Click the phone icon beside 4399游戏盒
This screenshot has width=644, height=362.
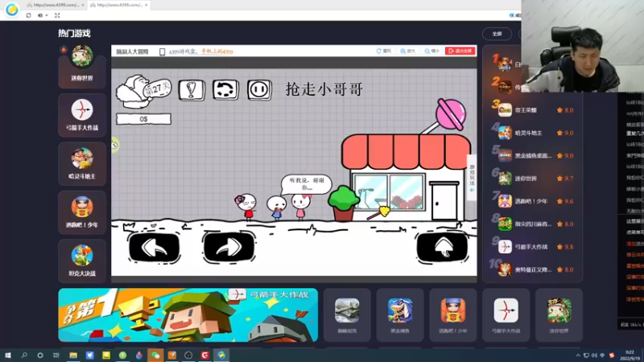[x=163, y=51]
